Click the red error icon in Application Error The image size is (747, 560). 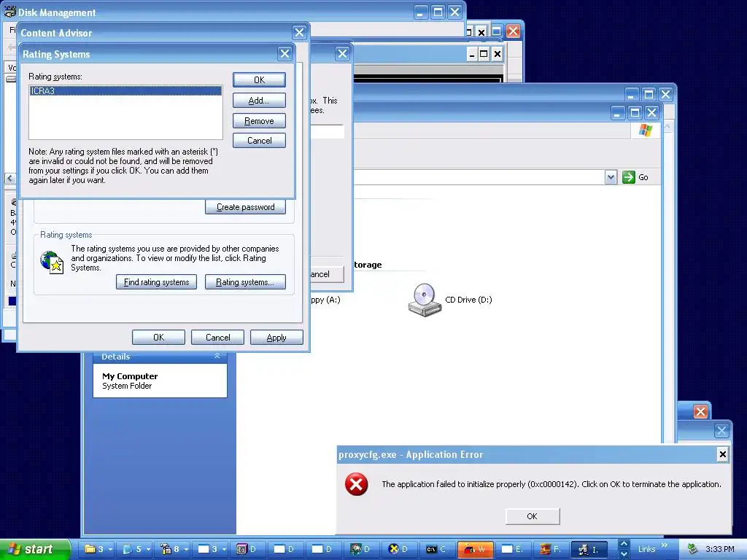(356, 484)
